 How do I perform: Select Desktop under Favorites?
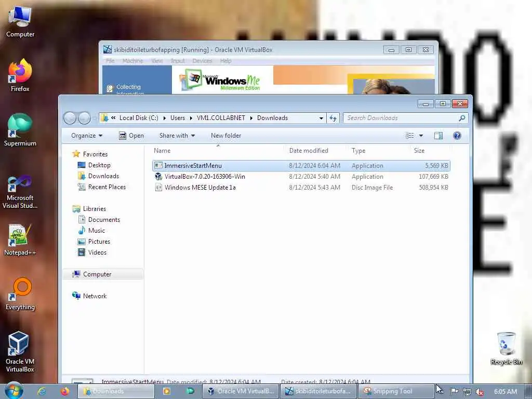pyautogui.click(x=95, y=165)
